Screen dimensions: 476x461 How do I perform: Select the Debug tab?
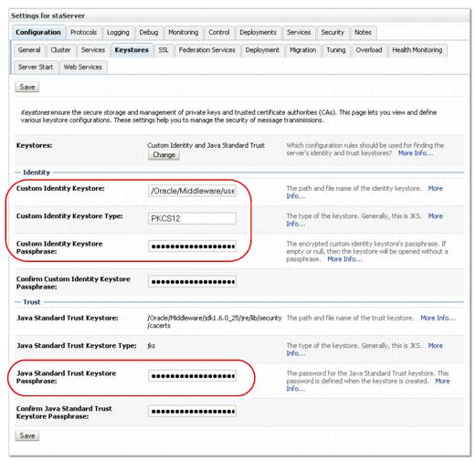pyautogui.click(x=149, y=32)
